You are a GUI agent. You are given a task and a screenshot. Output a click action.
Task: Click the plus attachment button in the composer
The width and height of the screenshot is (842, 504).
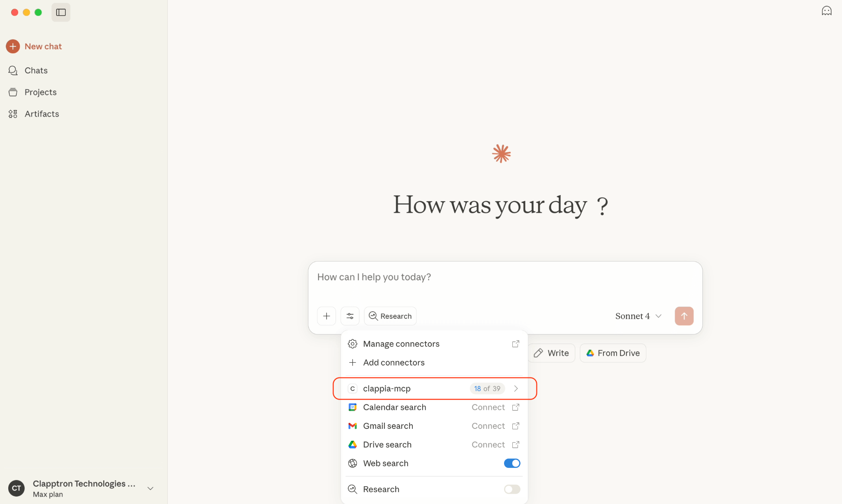pos(326,316)
